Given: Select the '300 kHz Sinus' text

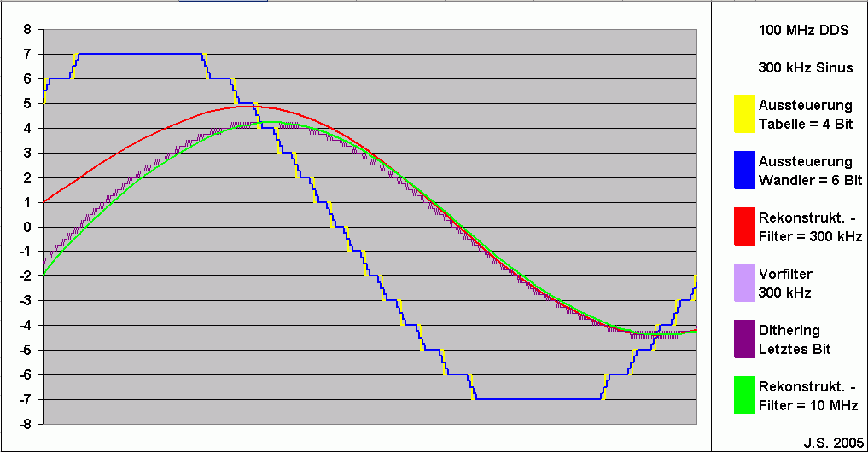Looking at the screenshot, I should click(x=806, y=67).
